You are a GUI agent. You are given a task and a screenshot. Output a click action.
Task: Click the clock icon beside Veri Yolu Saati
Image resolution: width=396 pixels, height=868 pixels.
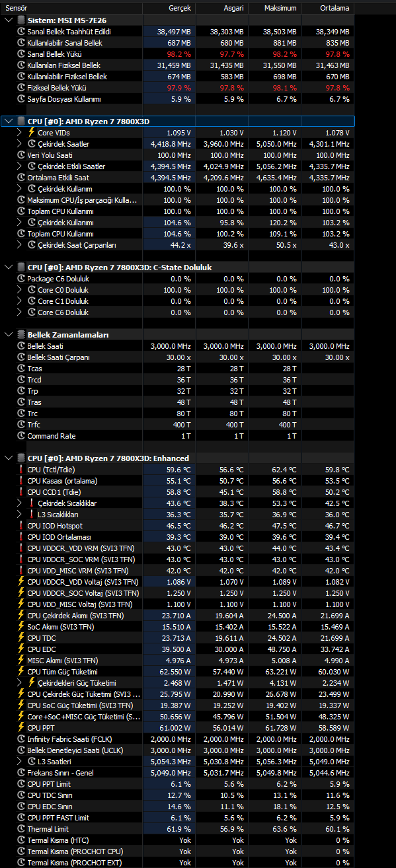tap(20, 155)
